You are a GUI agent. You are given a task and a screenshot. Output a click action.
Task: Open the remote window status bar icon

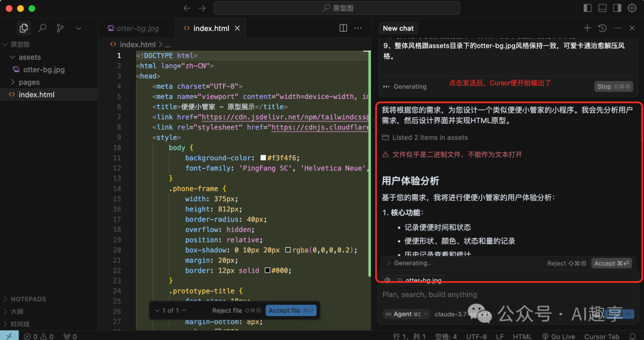(9, 336)
